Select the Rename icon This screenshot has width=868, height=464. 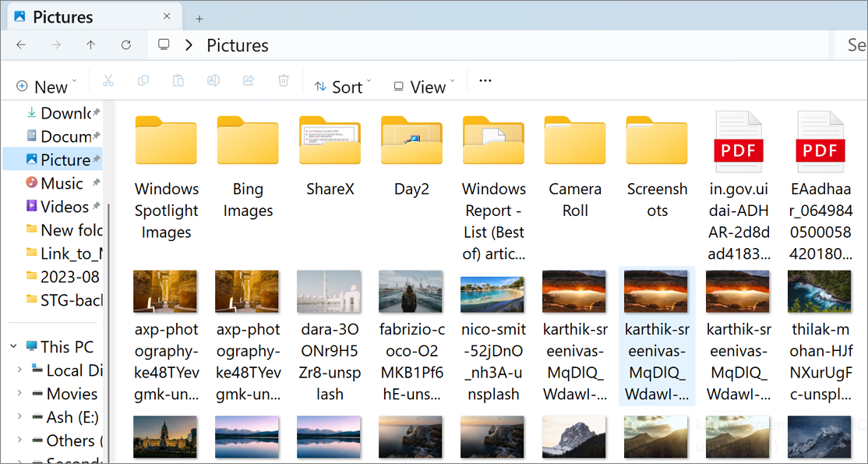click(213, 80)
